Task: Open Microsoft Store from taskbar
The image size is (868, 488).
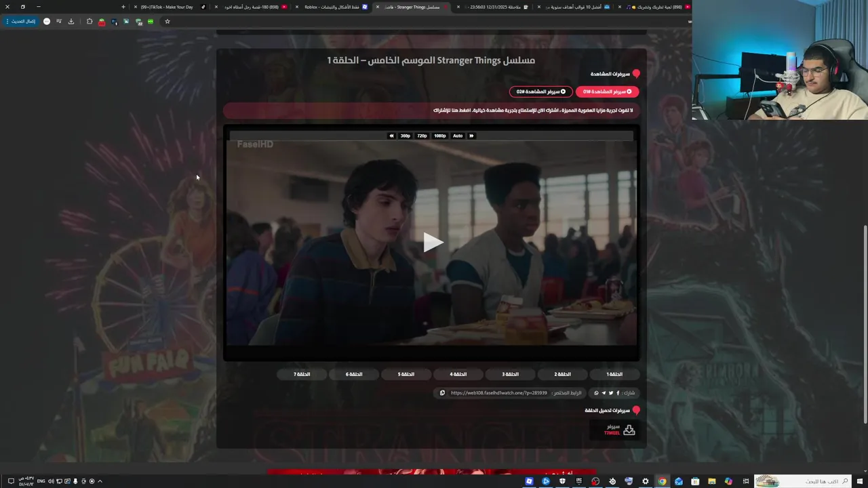Action: (695, 481)
